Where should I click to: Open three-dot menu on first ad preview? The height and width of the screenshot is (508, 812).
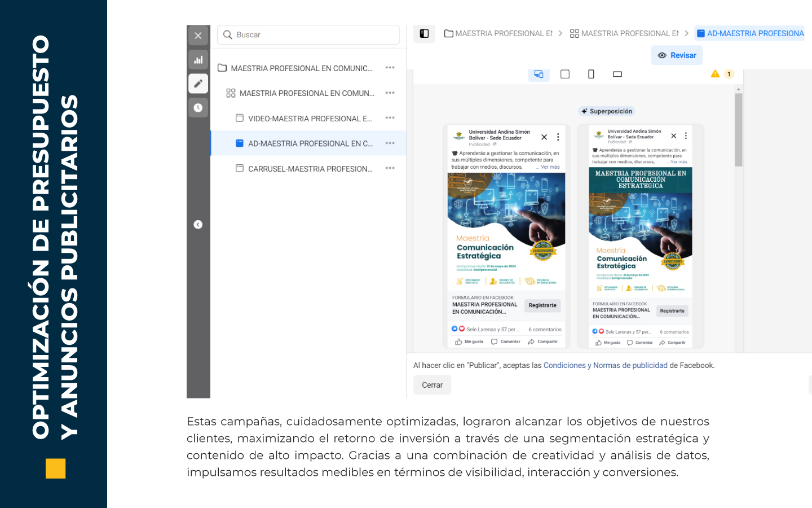558,137
